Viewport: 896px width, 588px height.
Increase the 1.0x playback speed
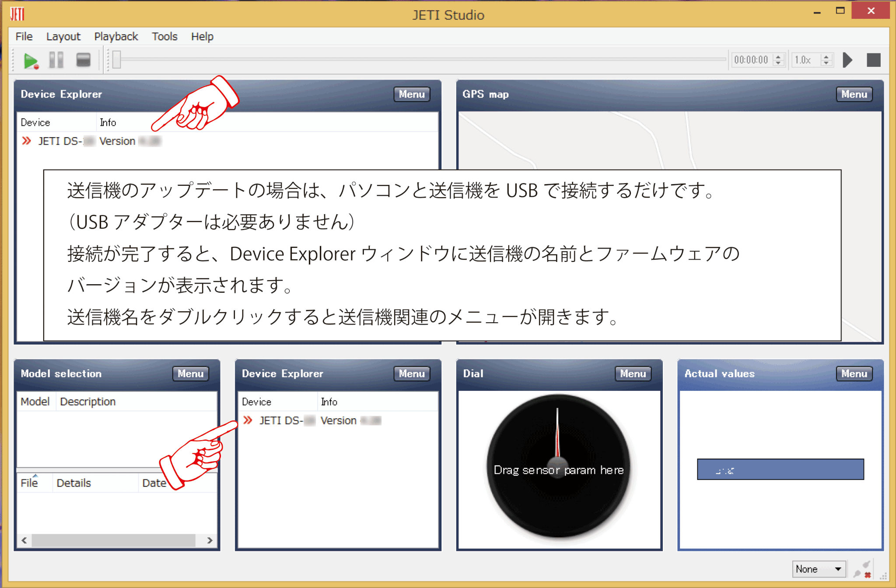click(826, 56)
